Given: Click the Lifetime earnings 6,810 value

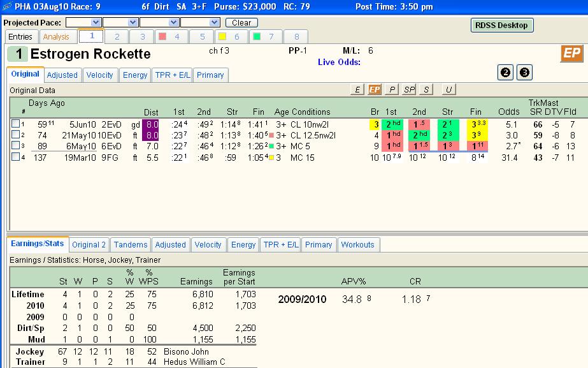Looking at the screenshot, I should [x=203, y=295].
